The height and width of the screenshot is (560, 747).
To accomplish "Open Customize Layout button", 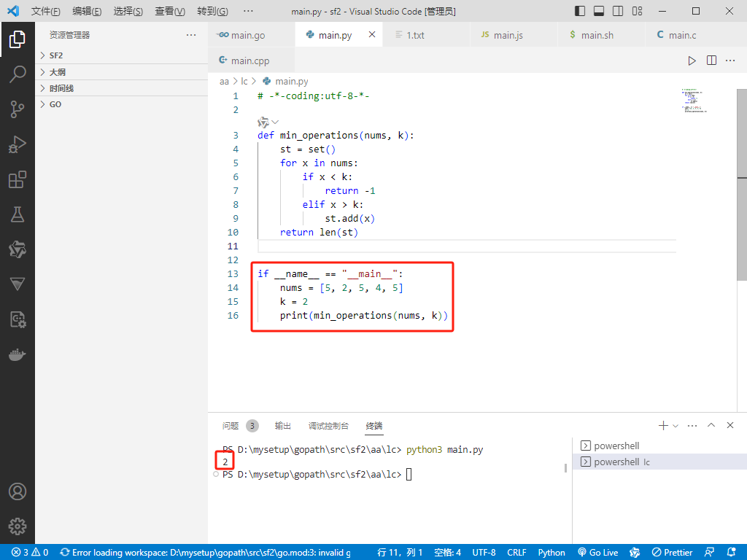I will 637,11.
